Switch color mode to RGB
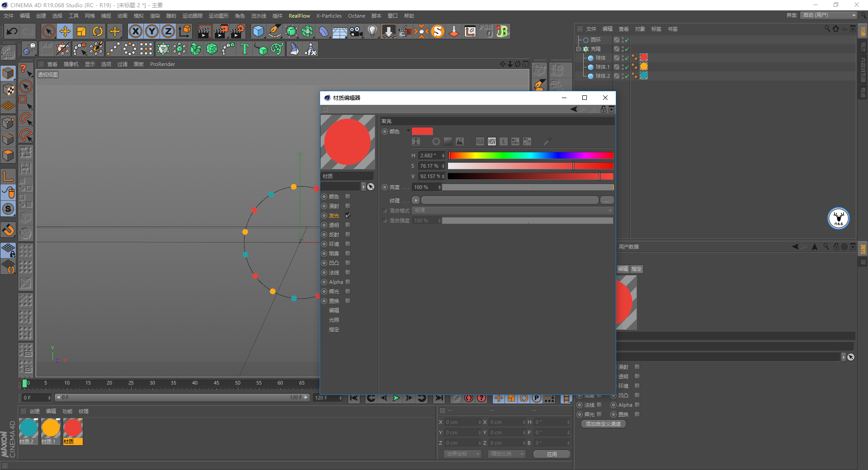 pyautogui.click(x=480, y=141)
